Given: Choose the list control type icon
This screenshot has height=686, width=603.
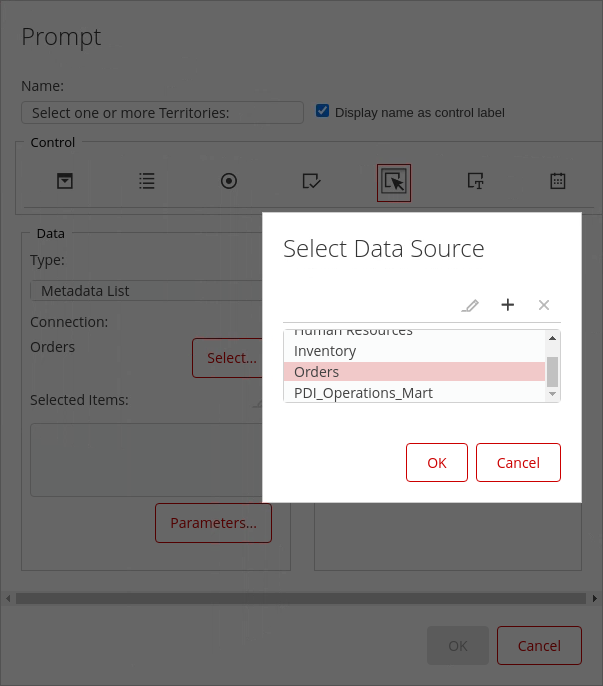Looking at the screenshot, I should coord(147,181).
